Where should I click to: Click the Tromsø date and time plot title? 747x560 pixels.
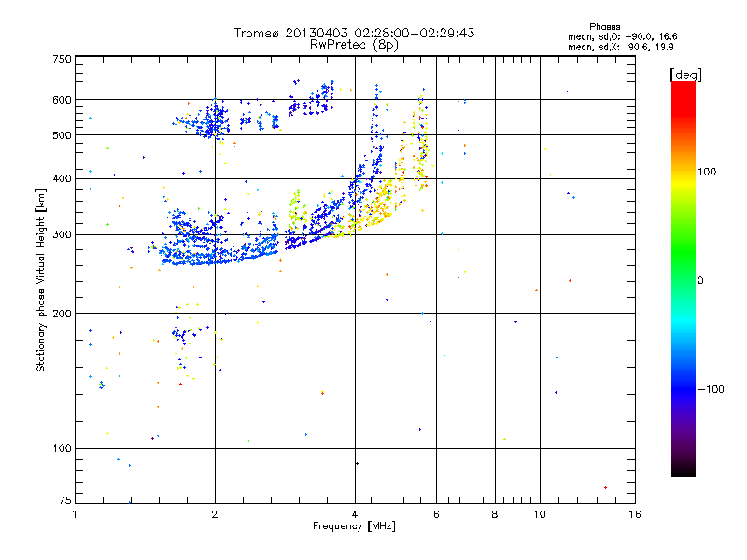coord(354,33)
